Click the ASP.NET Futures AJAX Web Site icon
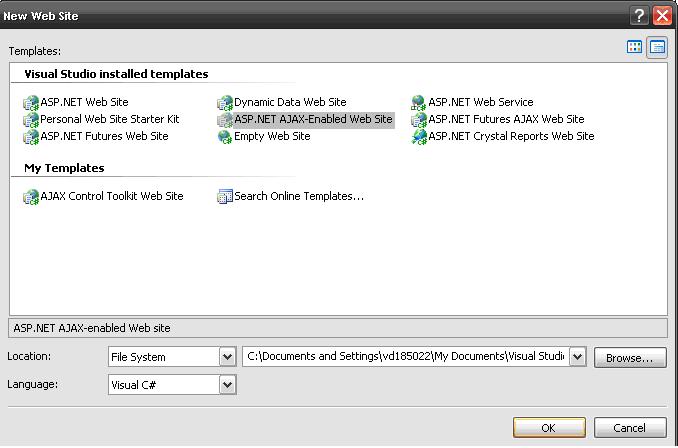678x448 pixels. [419, 120]
